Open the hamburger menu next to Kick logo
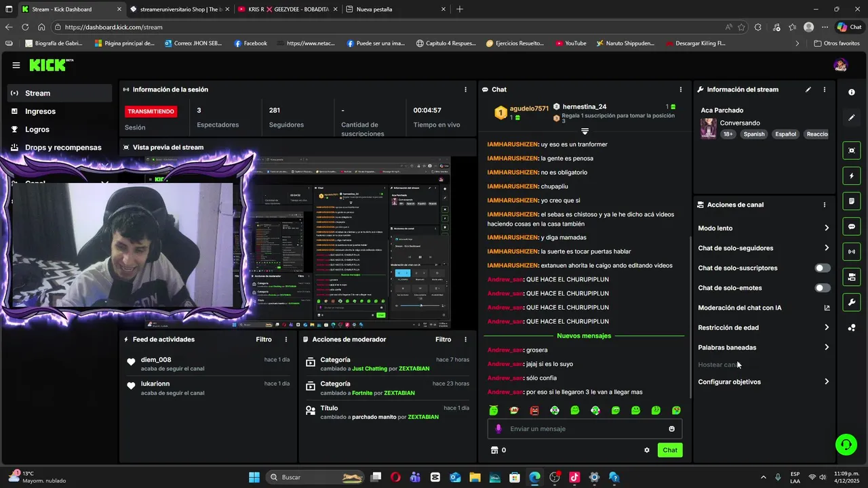The image size is (868, 488). tap(16, 65)
